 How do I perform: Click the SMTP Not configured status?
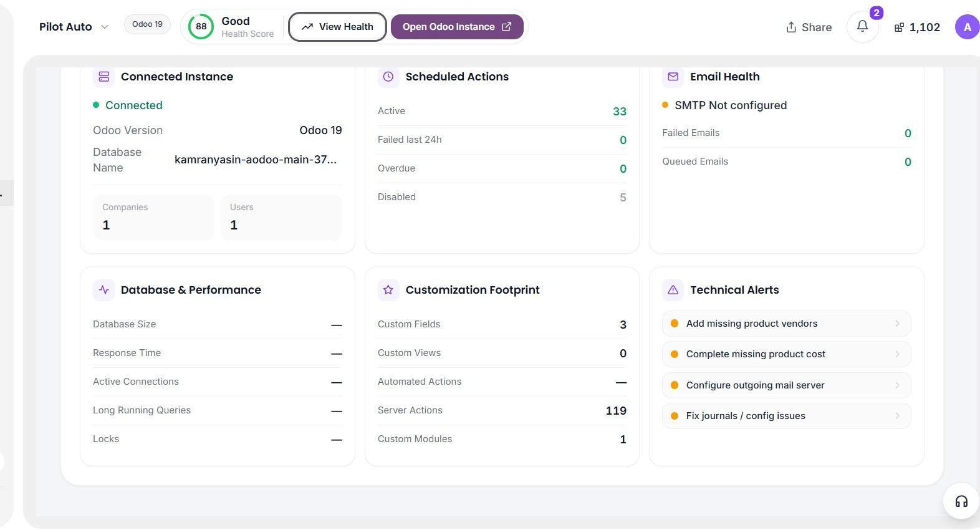click(x=731, y=105)
